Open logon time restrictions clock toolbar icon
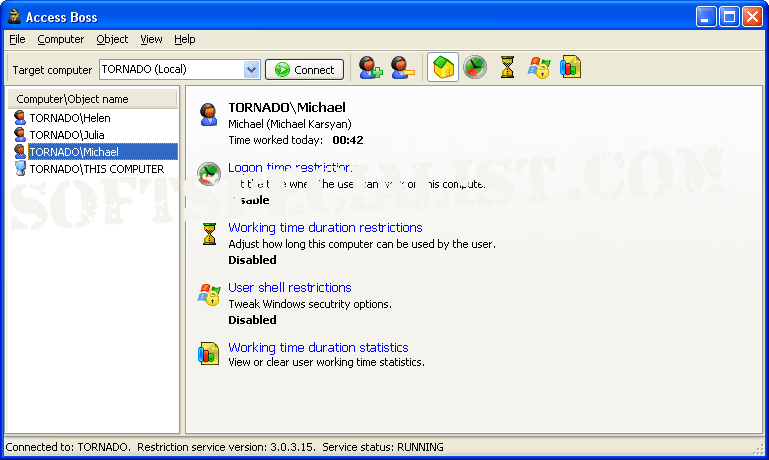Image resolution: width=769 pixels, height=460 pixels. (x=475, y=67)
